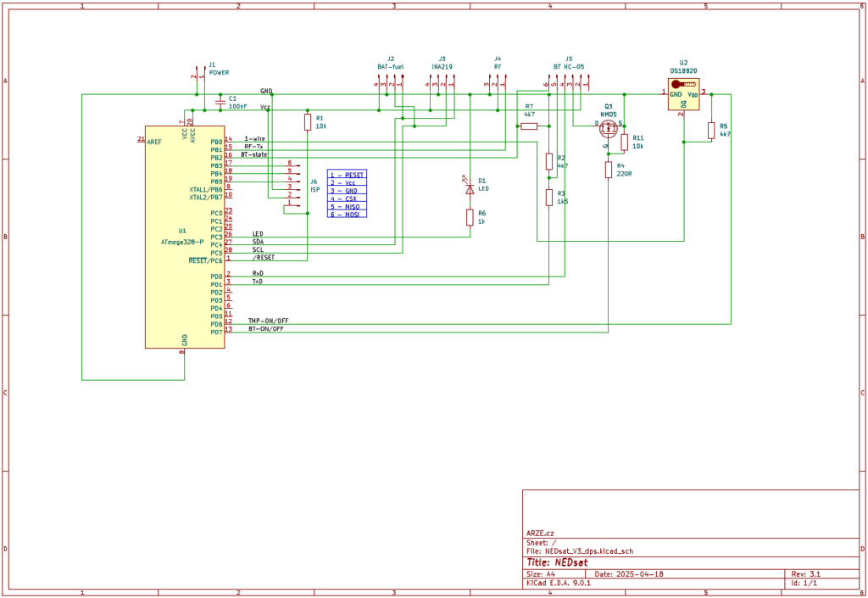Click the NMOS transistor Q3 symbol
Viewport: 868px width, 598px height.
tap(608, 128)
